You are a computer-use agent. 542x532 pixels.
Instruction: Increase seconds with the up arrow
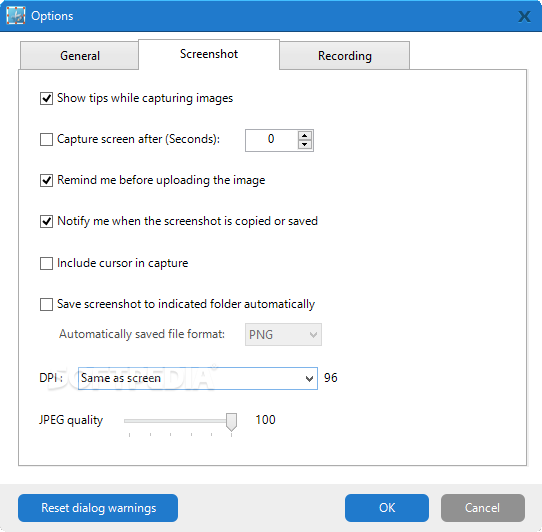305,136
